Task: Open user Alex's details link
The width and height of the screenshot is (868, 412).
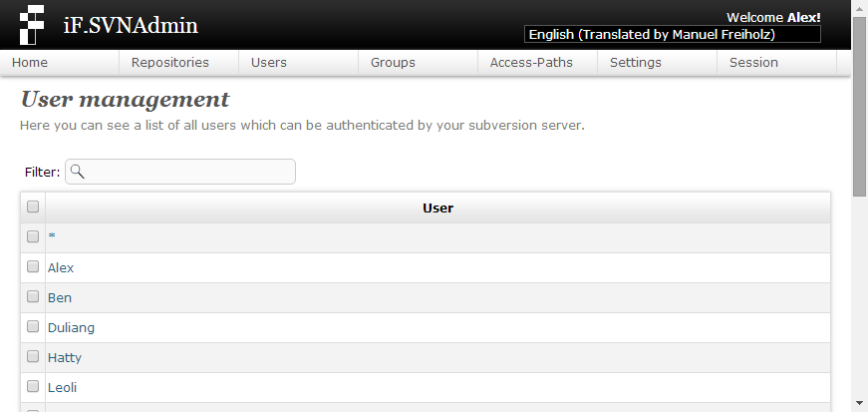Action: click(61, 267)
